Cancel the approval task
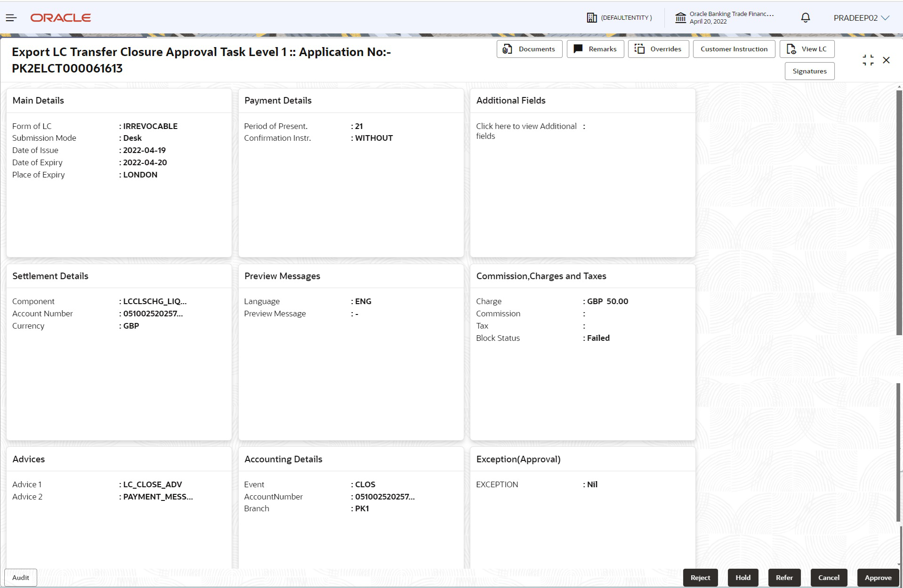The height and width of the screenshot is (588, 903). click(829, 578)
